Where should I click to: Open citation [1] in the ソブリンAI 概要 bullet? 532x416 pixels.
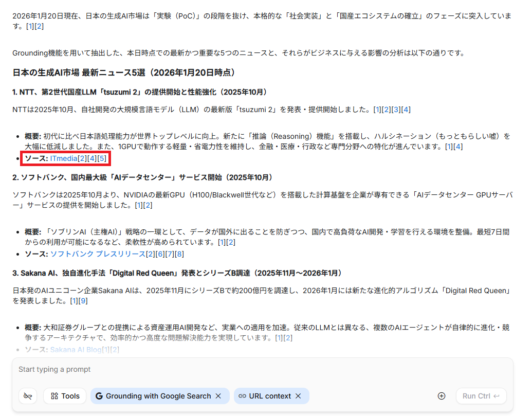point(222,242)
